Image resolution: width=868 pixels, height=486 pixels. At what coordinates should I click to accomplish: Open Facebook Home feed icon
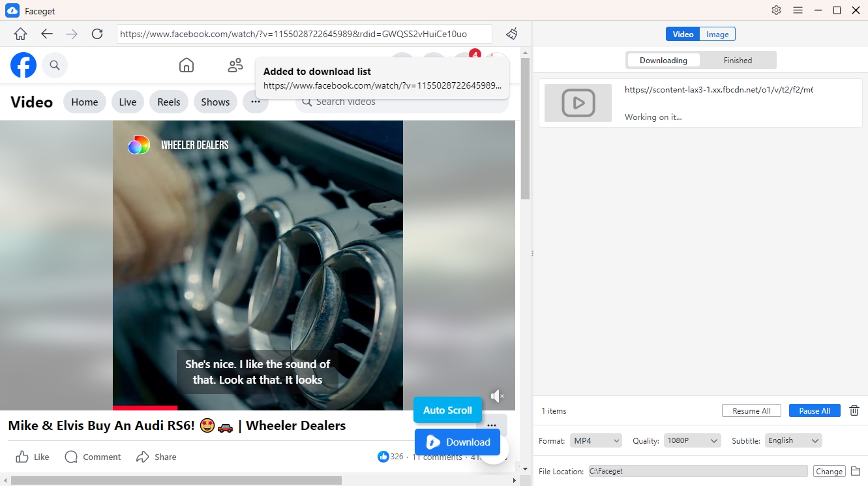coord(187,65)
